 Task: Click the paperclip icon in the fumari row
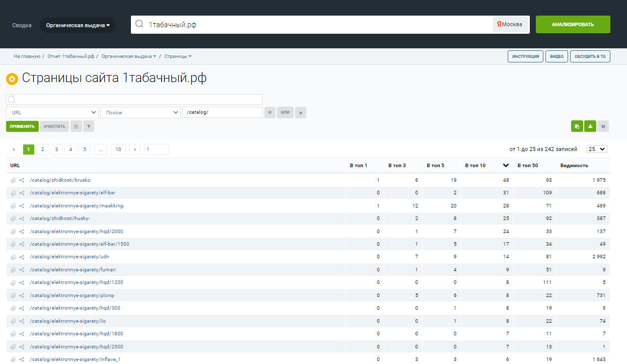(13, 270)
